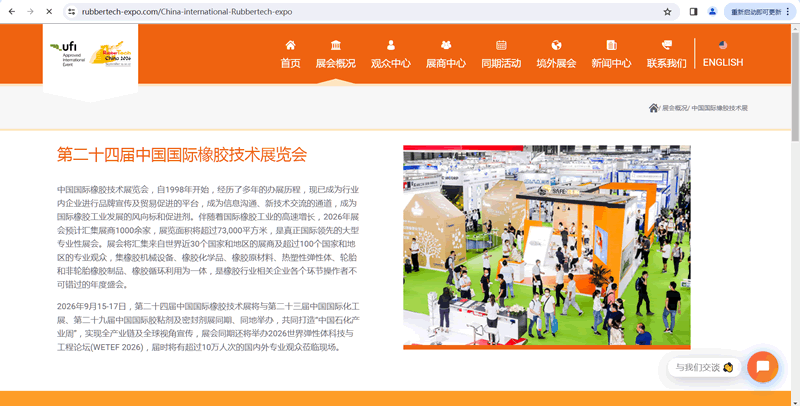Open the orange chat bubble button

762,367
